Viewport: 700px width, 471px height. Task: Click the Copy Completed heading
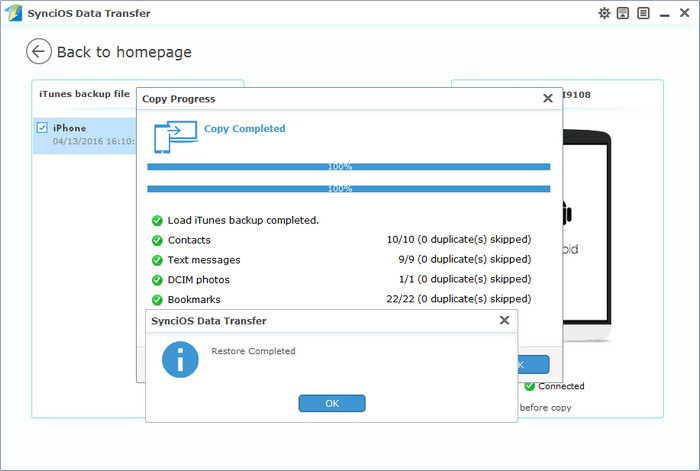coord(245,129)
